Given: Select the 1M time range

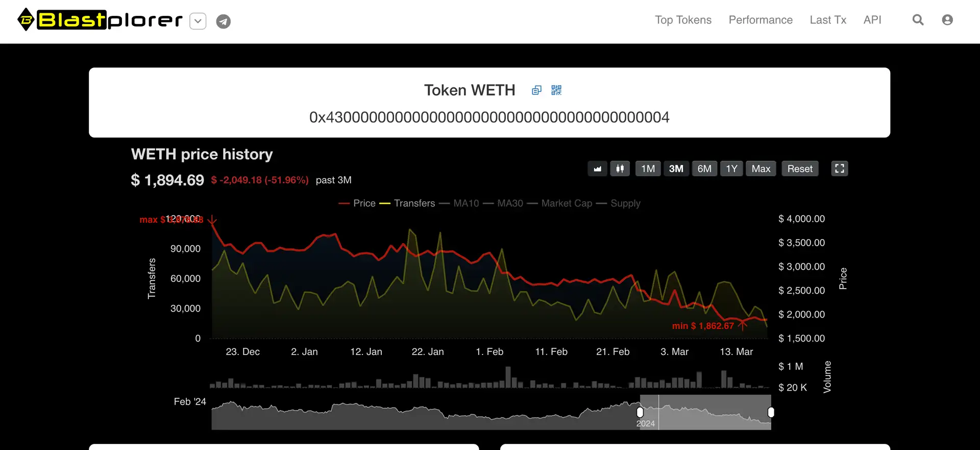Looking at the screenshot, I should (x=648, y=169).
